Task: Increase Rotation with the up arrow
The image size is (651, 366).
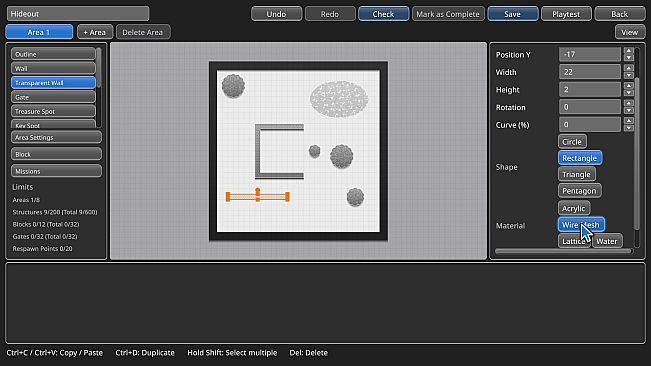Action: [x=629, y=103]
